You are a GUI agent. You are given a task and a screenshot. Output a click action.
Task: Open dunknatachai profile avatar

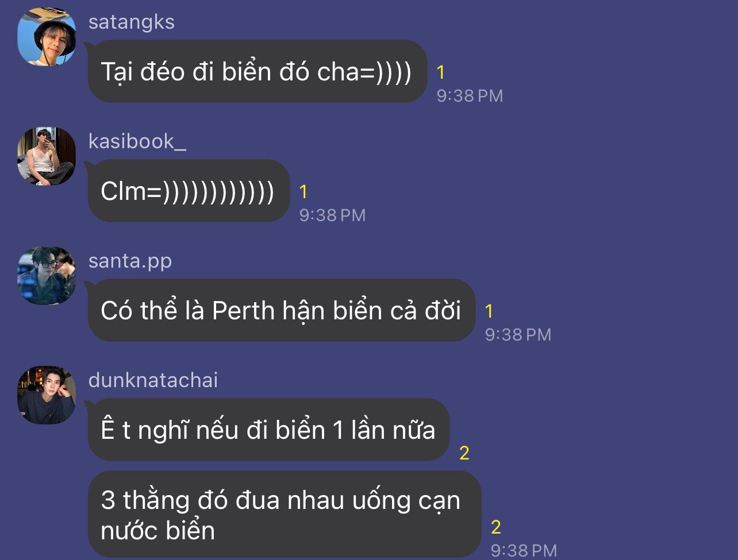point(47,395)
